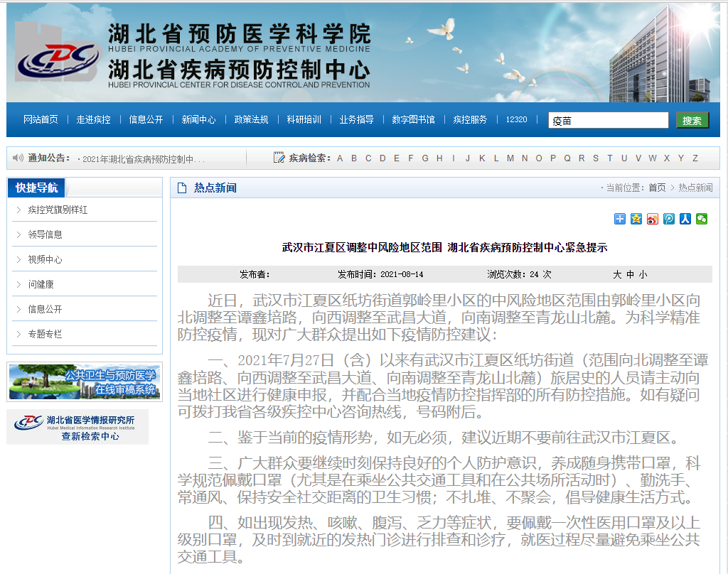The image size is (728, 574).
Task: Set article font size to 大
Action: pyautogui.click(x=617, y=274)
